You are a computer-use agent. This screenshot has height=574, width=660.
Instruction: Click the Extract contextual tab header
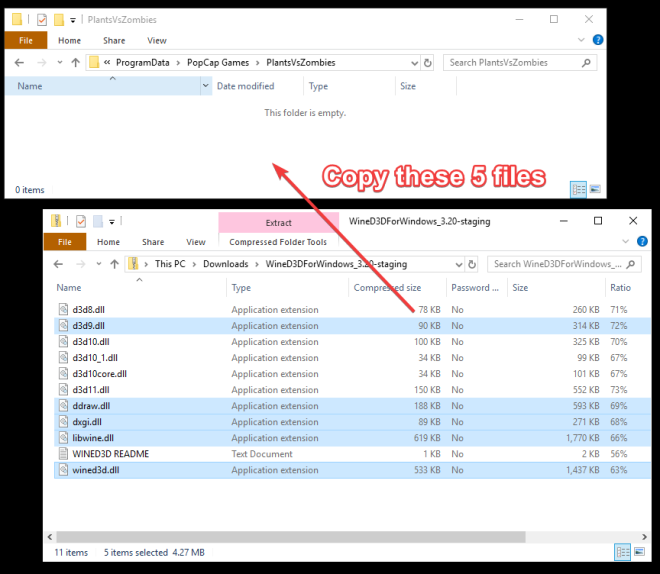click(278, 223)
